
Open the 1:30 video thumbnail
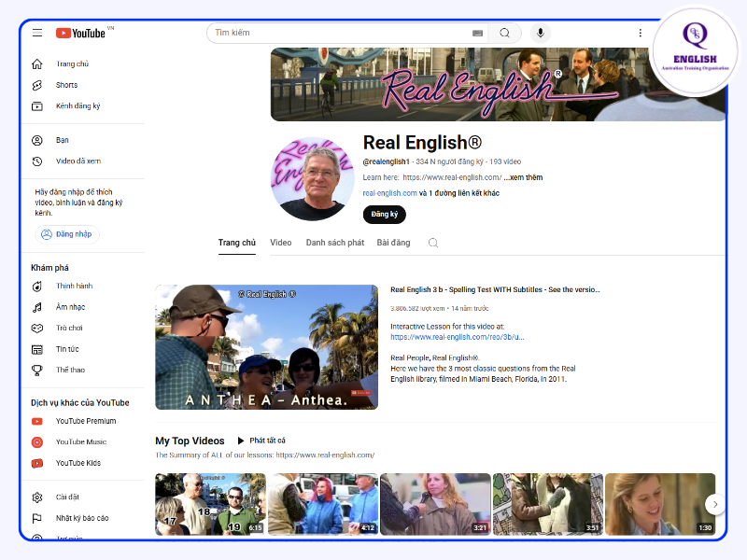click(660, 504)
